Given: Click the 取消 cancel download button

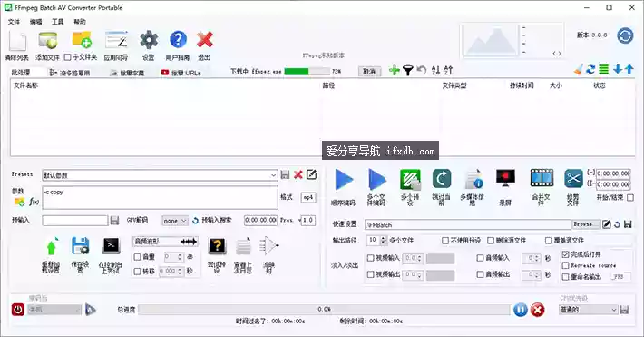Looking at the screenshot, I should pos(369,71).
